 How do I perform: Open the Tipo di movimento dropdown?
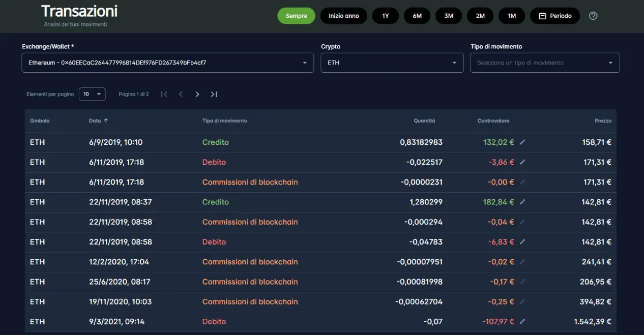pyautogui.click(x=545, y=63)
